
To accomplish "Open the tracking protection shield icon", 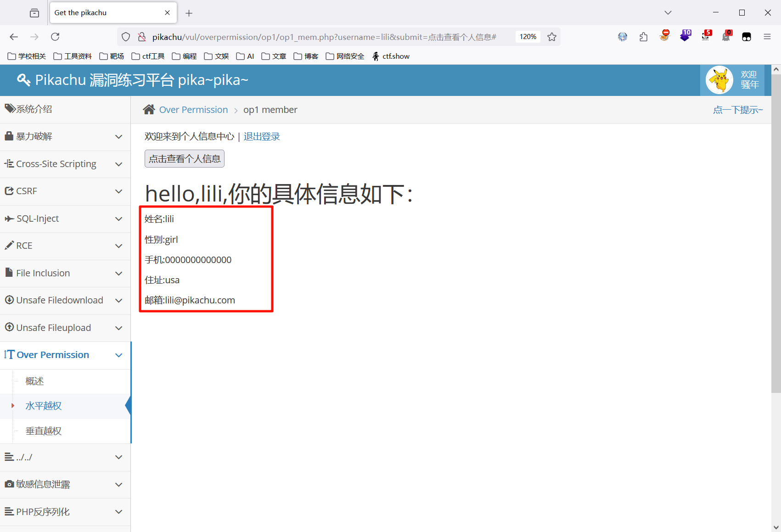I will pyautogui.click(x=126, y=37).
